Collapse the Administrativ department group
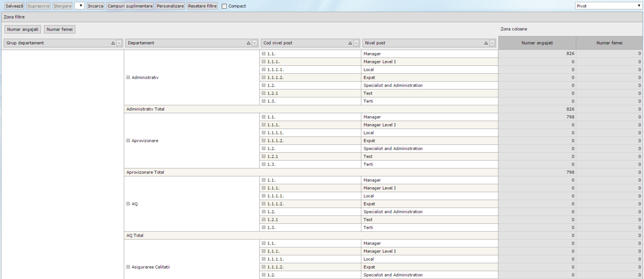Viewport: 644px width, 279px height. pos(128,78)
